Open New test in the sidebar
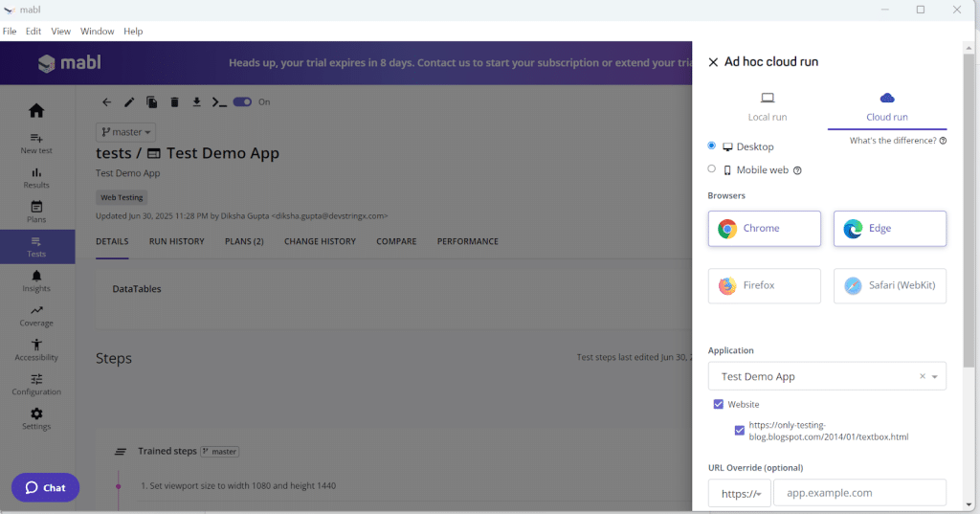The image size is (980, 514). click(36, 144)
